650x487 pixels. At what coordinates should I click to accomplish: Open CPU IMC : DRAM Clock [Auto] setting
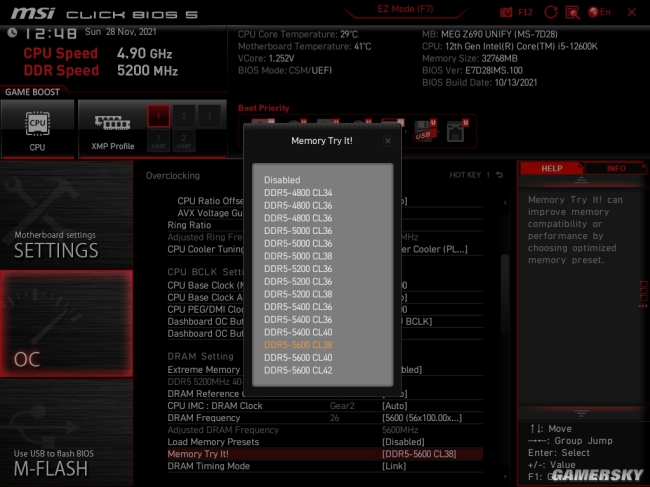(x=325, y=406)
